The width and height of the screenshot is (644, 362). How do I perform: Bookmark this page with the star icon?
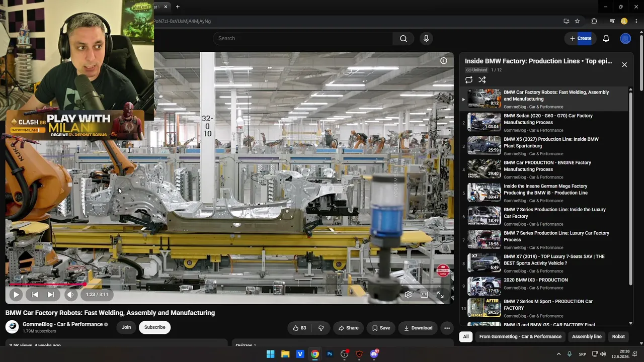click(x=577, y=21)
